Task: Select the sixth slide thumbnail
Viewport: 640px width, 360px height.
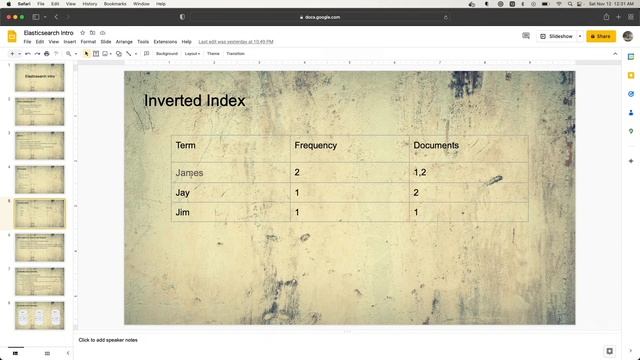Action: tap(40, 247)
